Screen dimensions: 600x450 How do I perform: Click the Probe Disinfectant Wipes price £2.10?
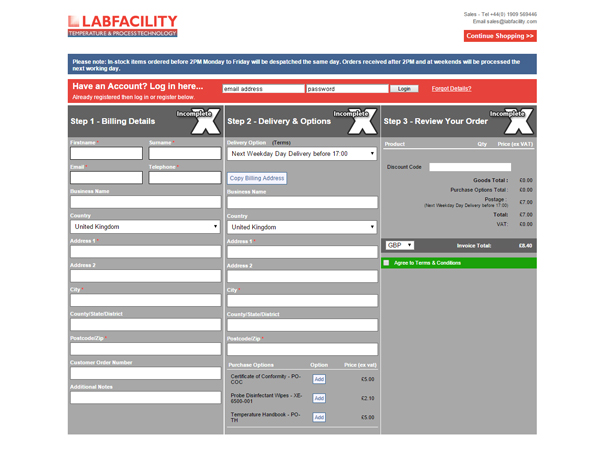[x=368, y=398]
